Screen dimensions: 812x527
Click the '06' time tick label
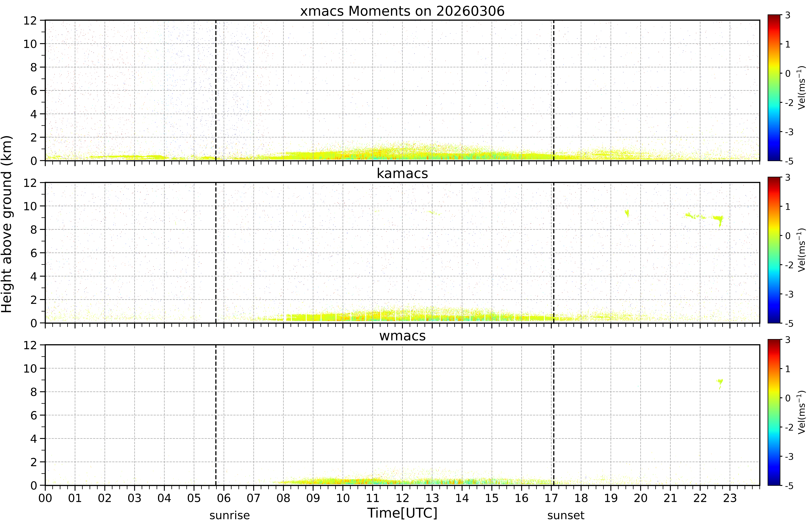(x=224, y=498)
